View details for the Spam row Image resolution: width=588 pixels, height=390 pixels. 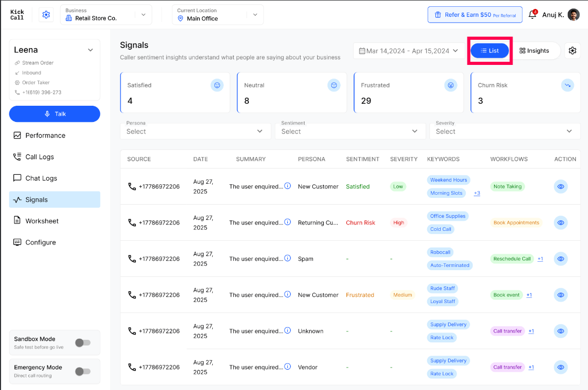(x=561, y=259)
